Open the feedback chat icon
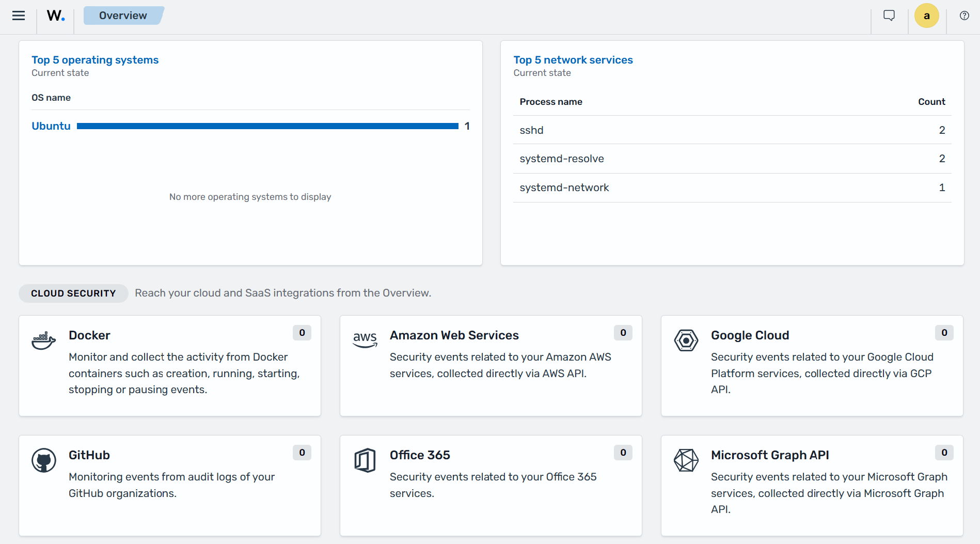This screenshot has width=980, height=544. tap(889, 15)
